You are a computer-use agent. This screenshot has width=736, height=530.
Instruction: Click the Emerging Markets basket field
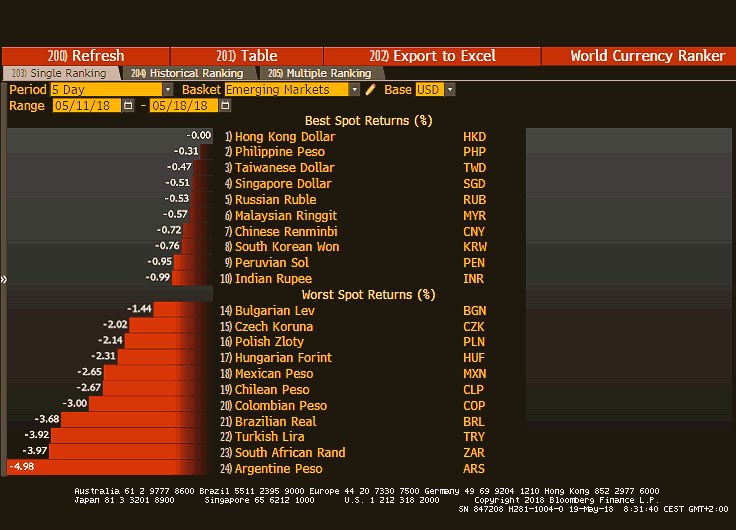[x=286, y=90]
